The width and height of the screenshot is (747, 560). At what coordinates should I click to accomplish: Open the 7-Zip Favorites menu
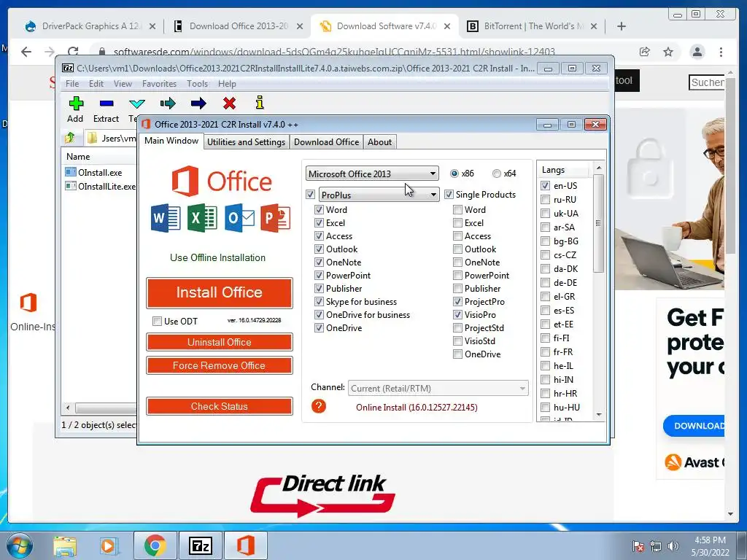159,84
